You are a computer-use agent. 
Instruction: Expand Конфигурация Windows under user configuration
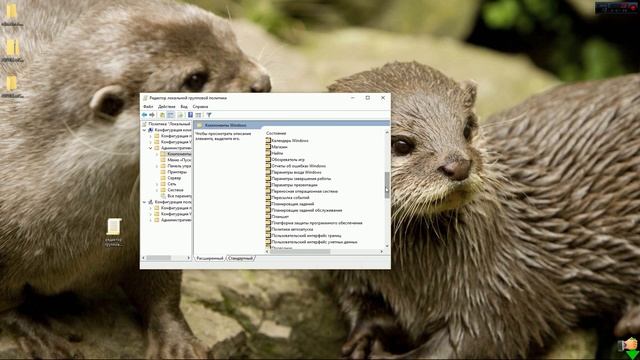[x=151, y=214]
